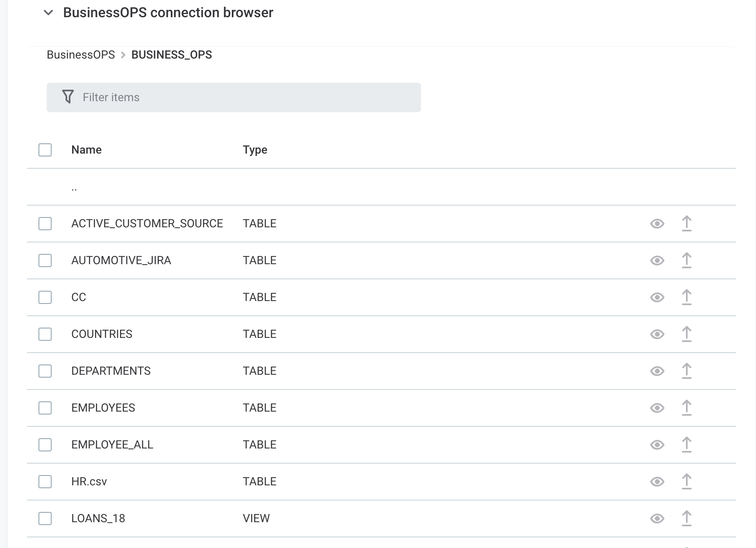Open the CC table name
This screenshot has width=756, height=548.
click(x=79, y=297)
